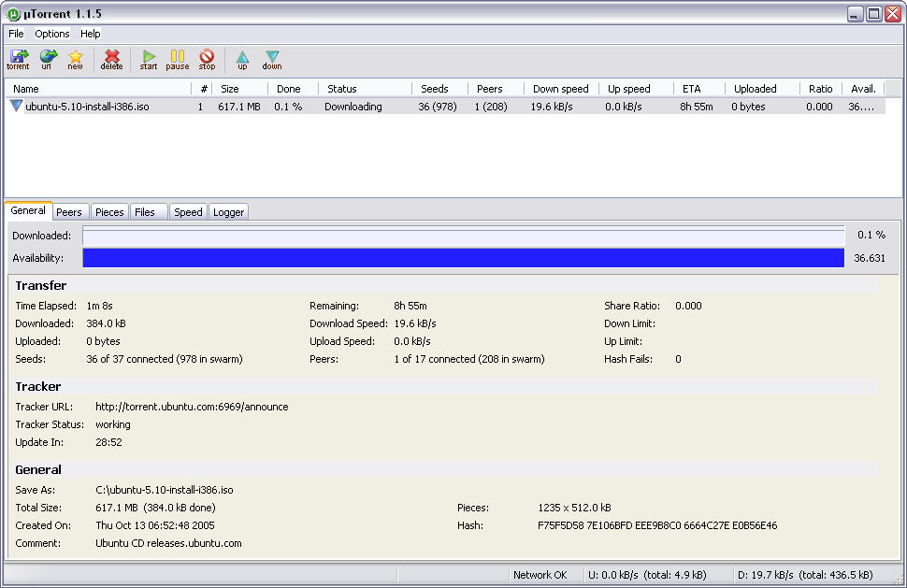Click the blue Availability bar
The width and height of the screenshot is (907, 588).
[464, 258]
